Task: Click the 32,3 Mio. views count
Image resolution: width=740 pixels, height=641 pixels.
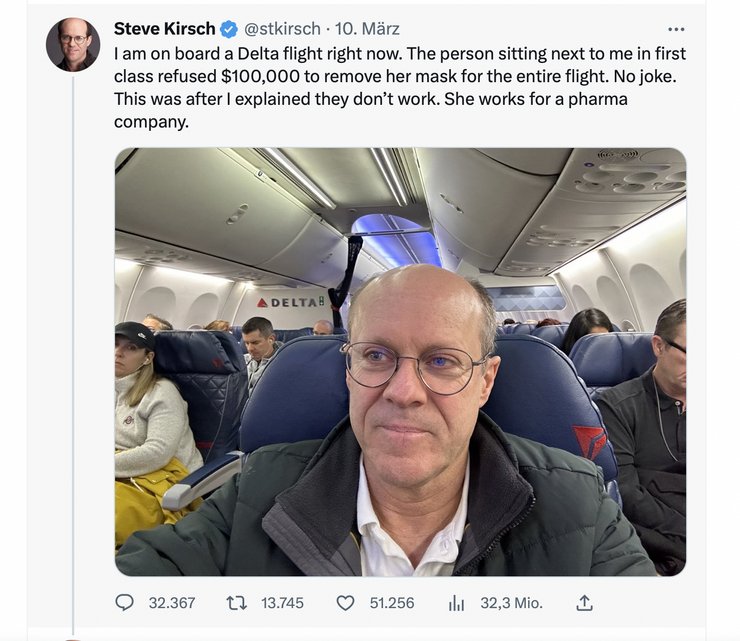Action: pyautogui.click(x=512, y=603)
